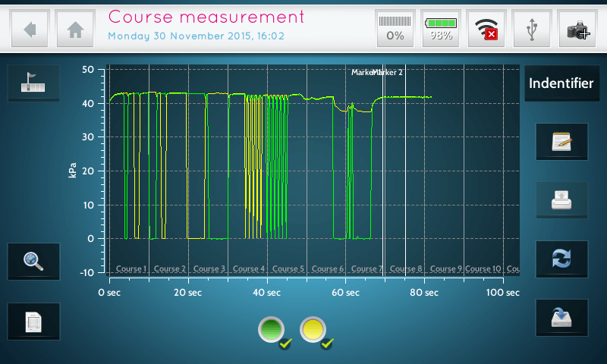Take a screenshot with the camera icon

coord(577,29)
